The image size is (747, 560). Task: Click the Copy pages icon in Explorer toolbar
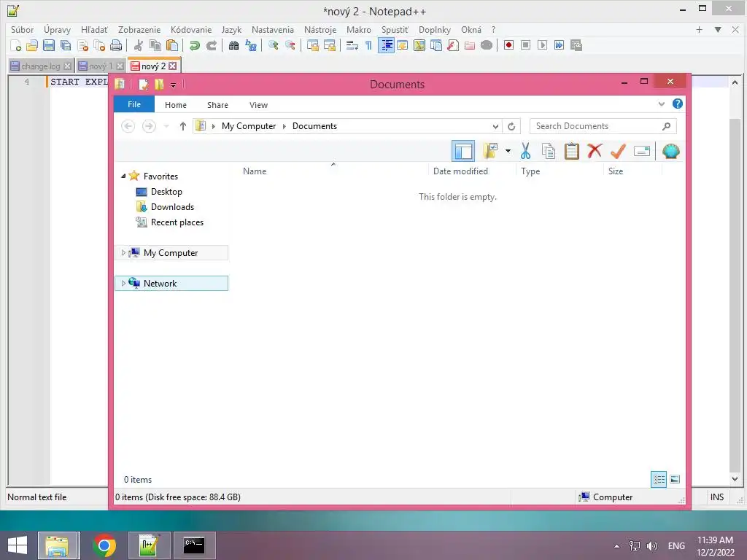tap(549, 151)
